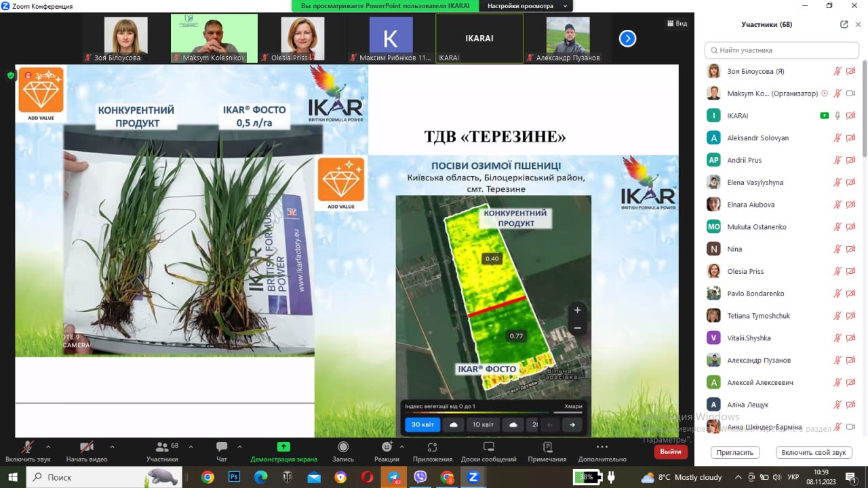Click muted mic icon in Maksym Ko... row
Image resolution: width=868 pixels, height=488 pixels.
pyautogui.click(x=837, y=94)
